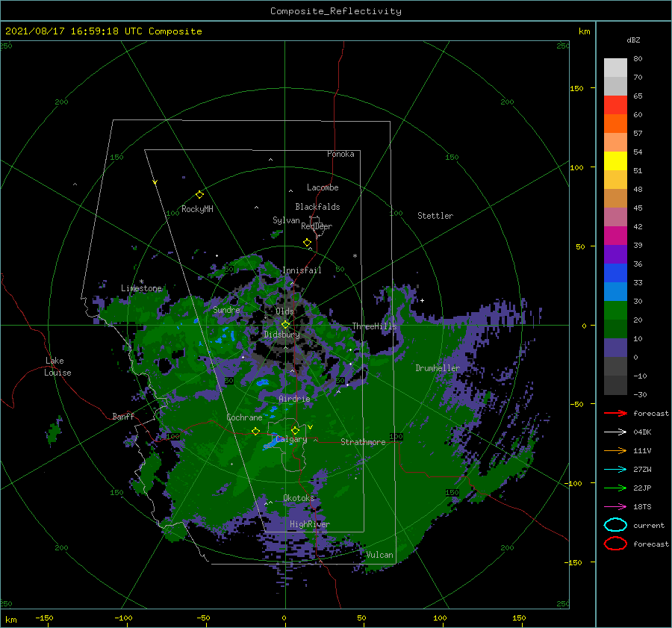Viewport: 672px width, 628px height.
Task: Click the white 04DK arrow icon
Action: point(615,432)
